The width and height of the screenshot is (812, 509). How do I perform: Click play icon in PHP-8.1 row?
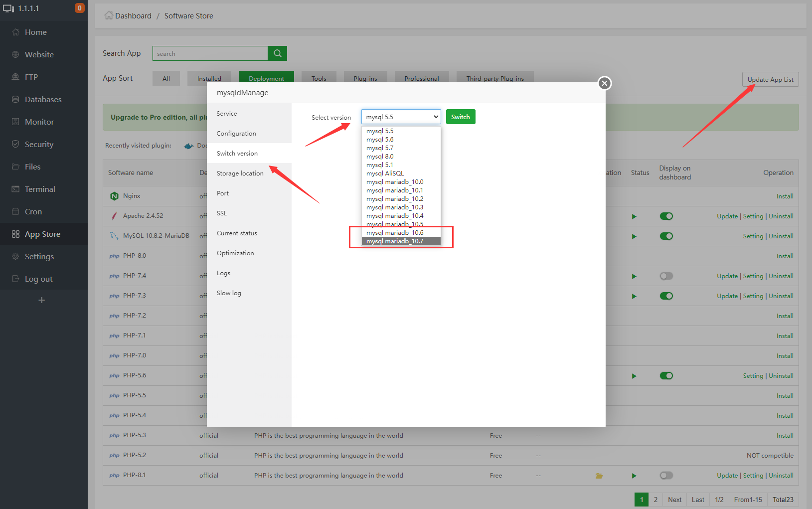(x=634, y=476)
